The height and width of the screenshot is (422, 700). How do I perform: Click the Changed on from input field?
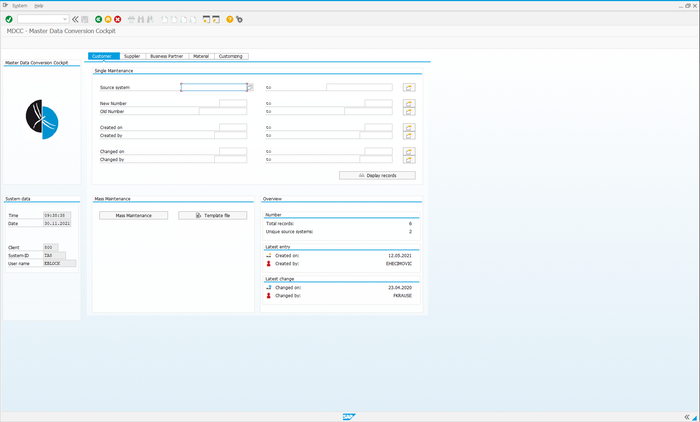[x=233, y=151]
